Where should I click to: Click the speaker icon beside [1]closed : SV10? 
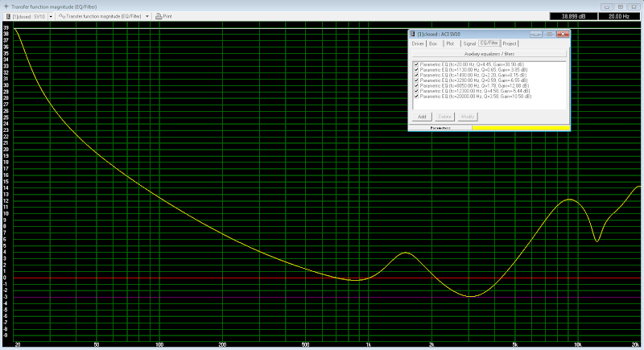[x=7, y=15]
